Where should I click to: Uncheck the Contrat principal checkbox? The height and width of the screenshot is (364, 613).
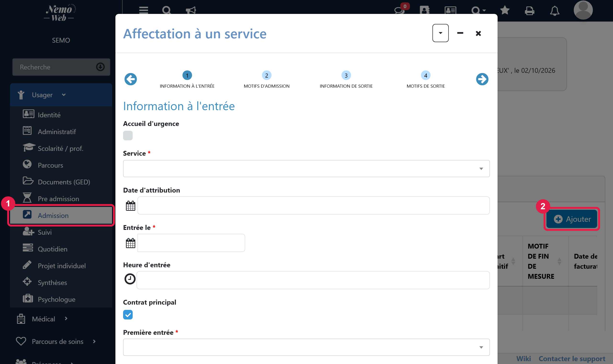[128, 315]
